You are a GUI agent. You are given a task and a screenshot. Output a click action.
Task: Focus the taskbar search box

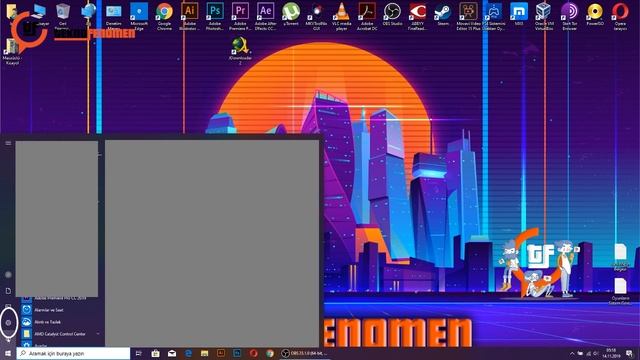point(73,353)
